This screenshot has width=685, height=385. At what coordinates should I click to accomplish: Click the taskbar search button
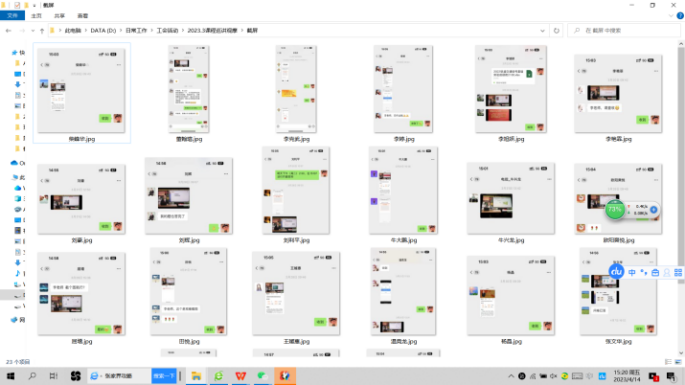pyautogui.click(x=32, y=376)
